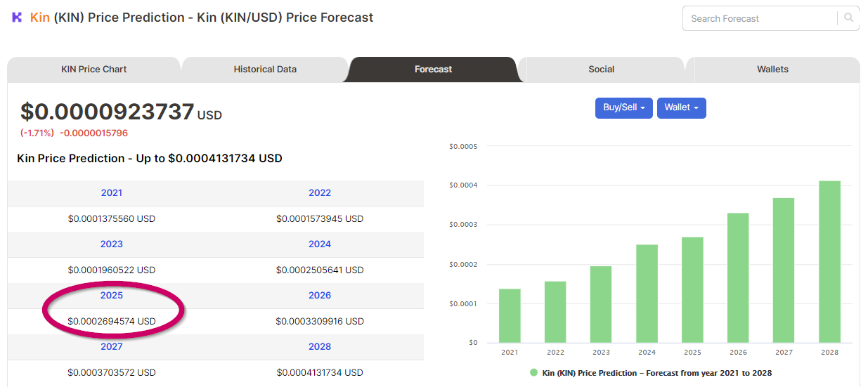Switch to KIN Price Chart tab
Viewport: 868px width, 387px height.
(94, 70)
